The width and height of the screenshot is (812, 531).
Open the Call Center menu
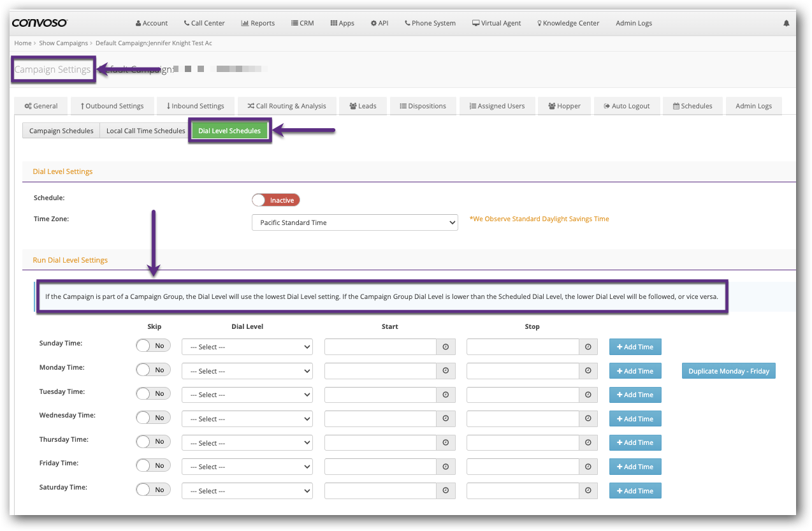point(205,23)
